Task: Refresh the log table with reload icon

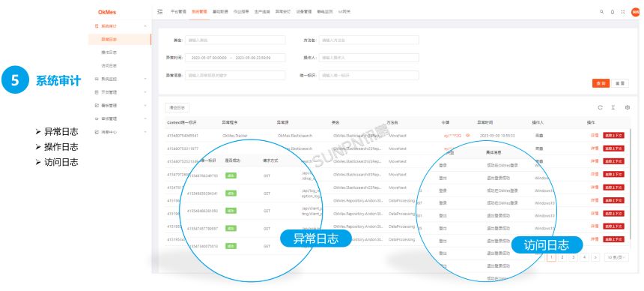Action: 600,107
